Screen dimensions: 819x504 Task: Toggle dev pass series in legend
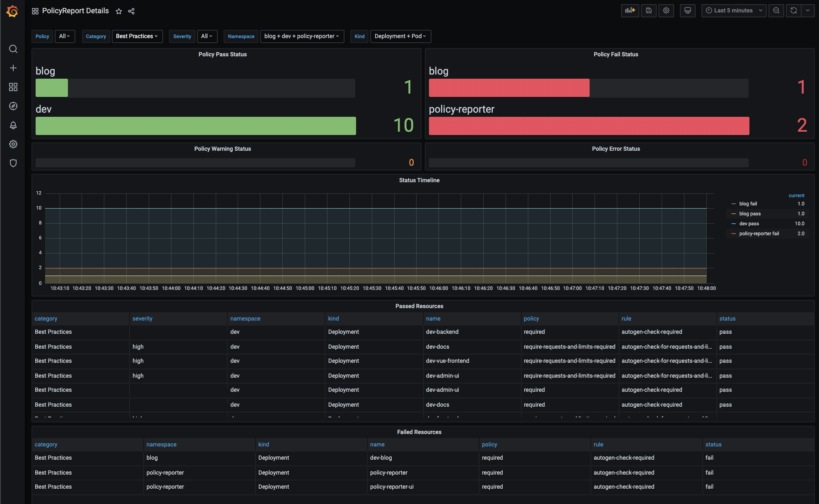749,224
